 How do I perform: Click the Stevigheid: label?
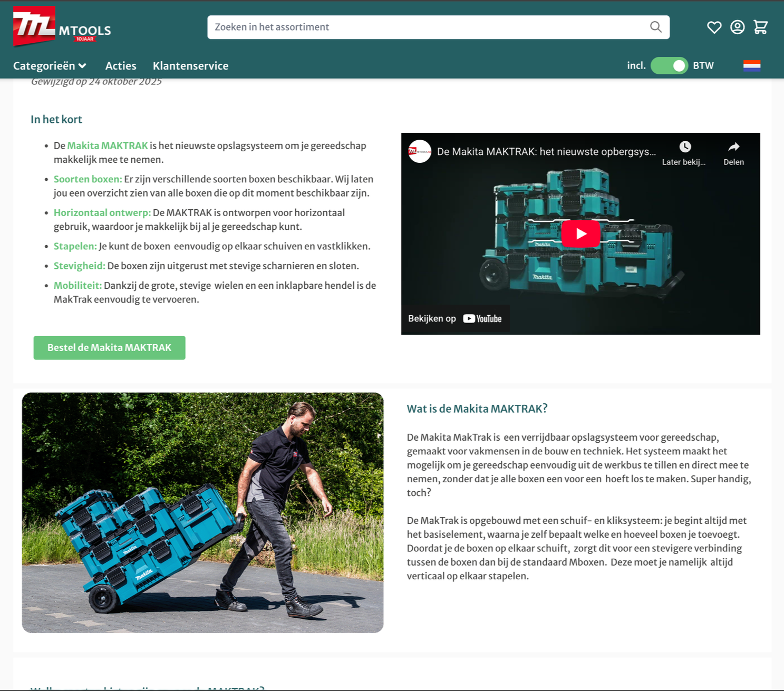point(80,266)
